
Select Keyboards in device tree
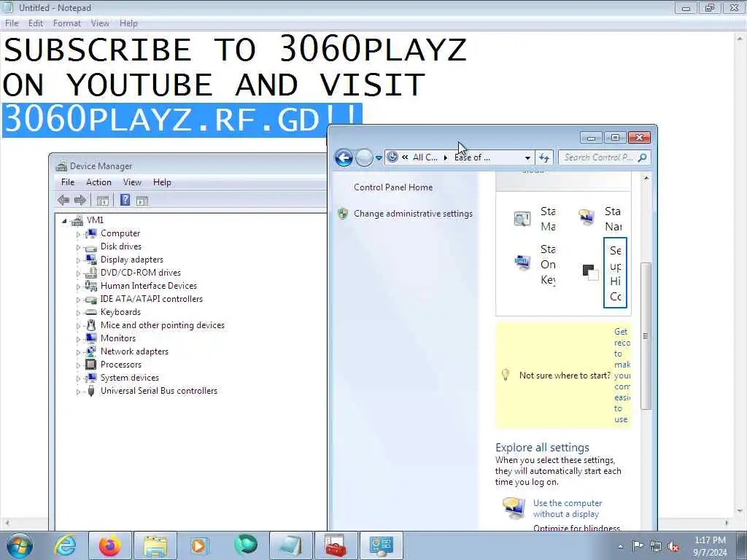click(x=120, y=312)
